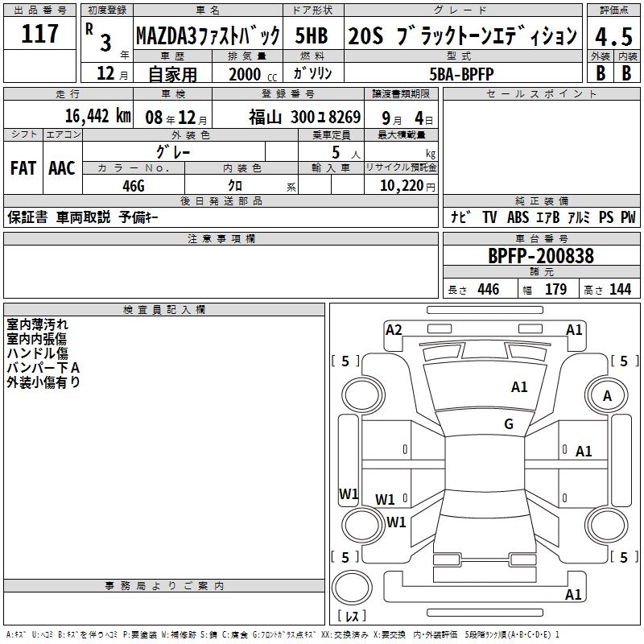Click the front left wheel circle
The image size is (644, 644).
point(363,395)
